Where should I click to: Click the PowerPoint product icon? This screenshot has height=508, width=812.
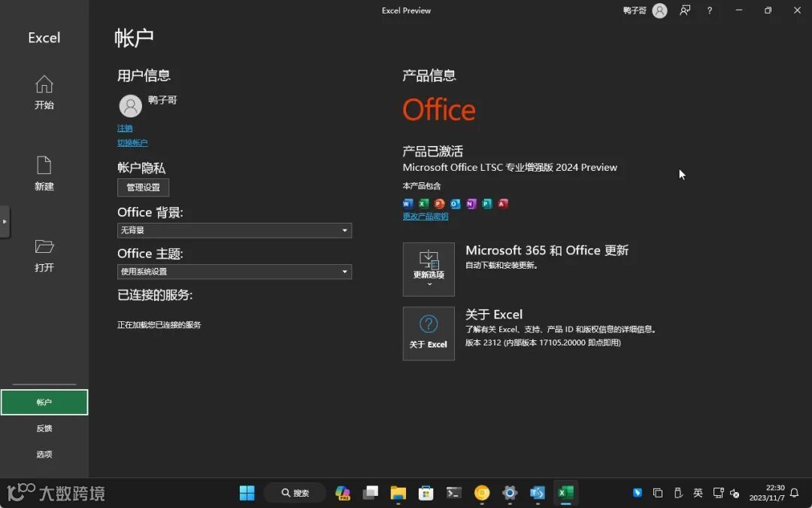[x=440, y=203]
